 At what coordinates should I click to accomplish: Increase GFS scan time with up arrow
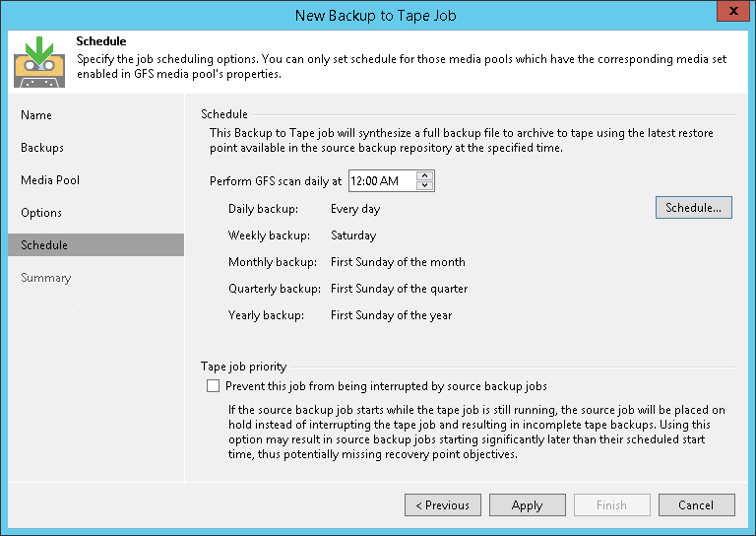[x=425, y=176]
